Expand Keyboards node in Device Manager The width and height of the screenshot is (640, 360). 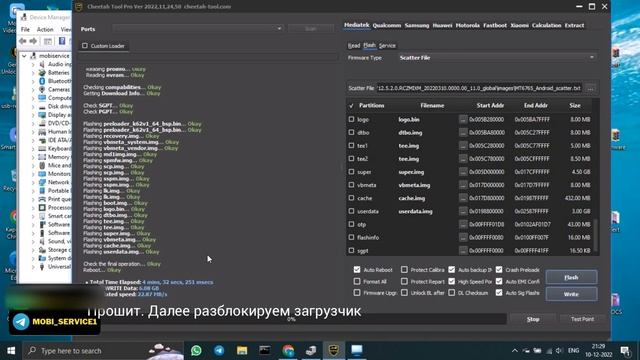point(33,148)
